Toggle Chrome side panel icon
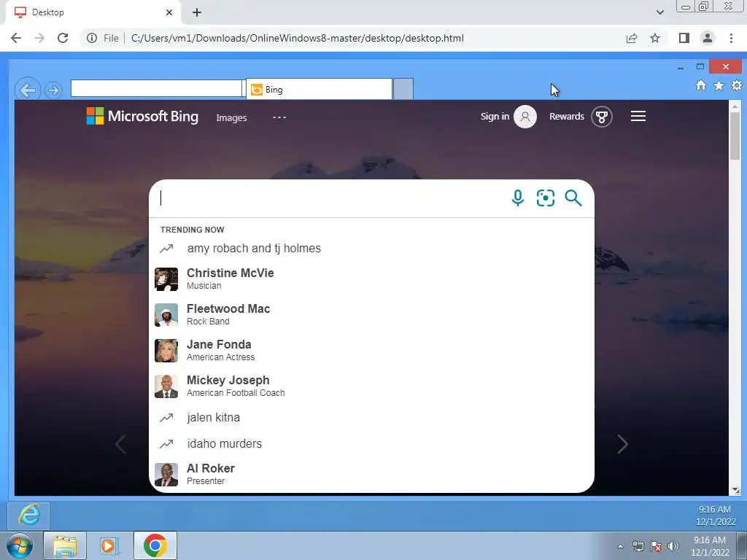The width and height of the screenshot is (747, 560). coord(684,38)
